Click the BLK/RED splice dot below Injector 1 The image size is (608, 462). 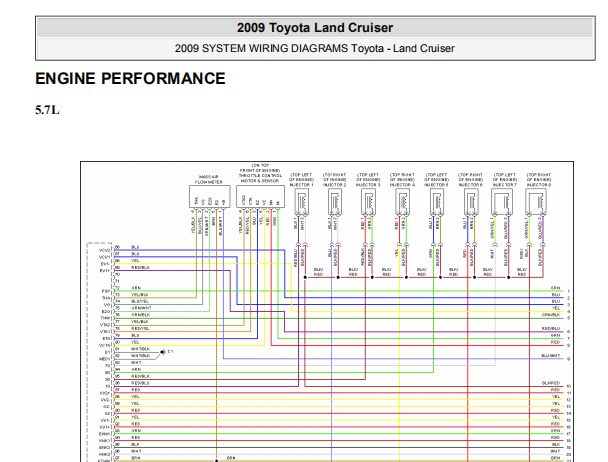coord(305,277)
